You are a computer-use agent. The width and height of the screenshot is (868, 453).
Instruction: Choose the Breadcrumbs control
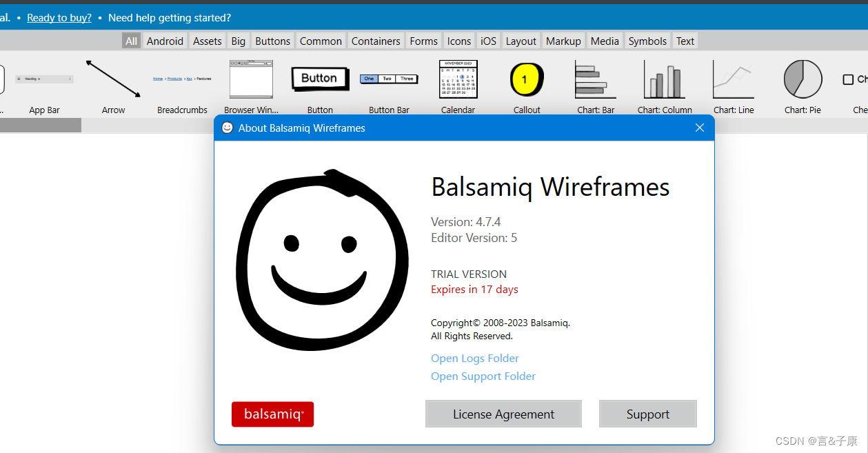(x=182, y=79)
